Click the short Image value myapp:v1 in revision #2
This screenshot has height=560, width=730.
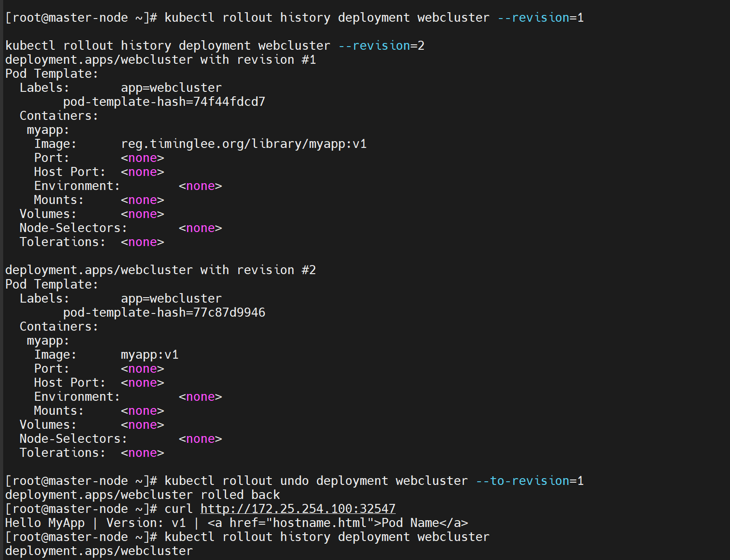coord(150,355)
